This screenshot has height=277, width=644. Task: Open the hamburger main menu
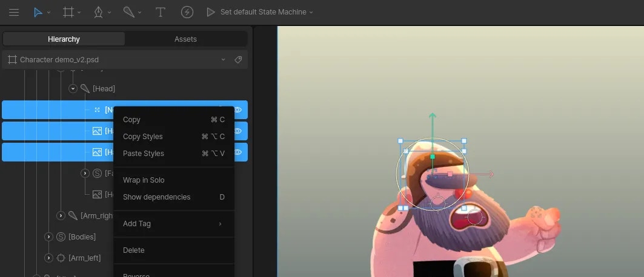point(14,12)
